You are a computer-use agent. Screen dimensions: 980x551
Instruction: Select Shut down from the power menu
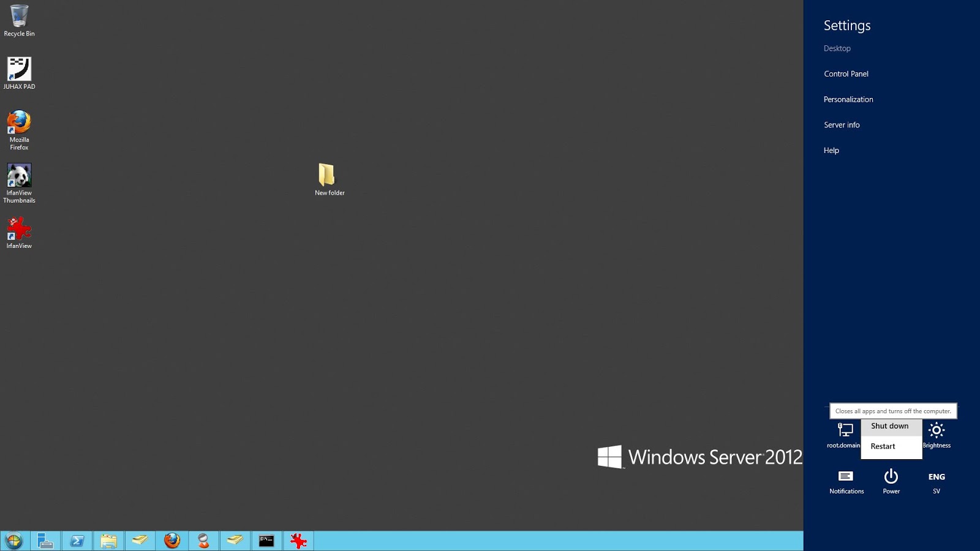[890, 426]
